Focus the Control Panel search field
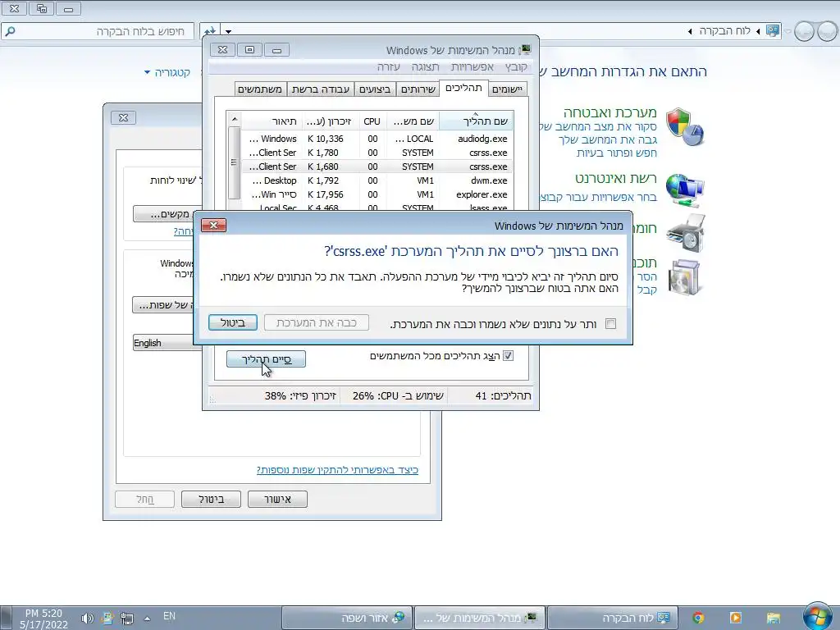Screen dimensions: 840x630 (98, 31)
